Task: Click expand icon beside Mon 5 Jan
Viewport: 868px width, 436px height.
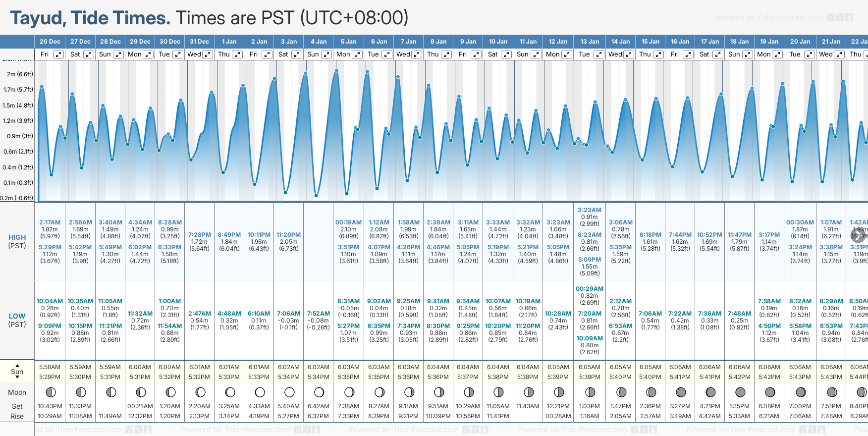Action: pyautogui.click(x=357, y=54)
